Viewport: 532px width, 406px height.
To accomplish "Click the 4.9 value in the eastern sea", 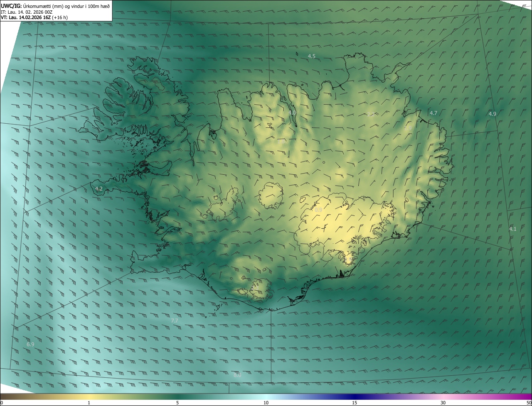I will pyautogui.click(x=492, y=114).
